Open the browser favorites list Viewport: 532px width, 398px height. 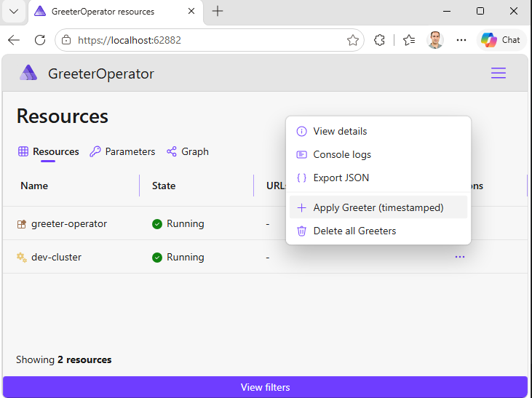[x=409, y=40]
